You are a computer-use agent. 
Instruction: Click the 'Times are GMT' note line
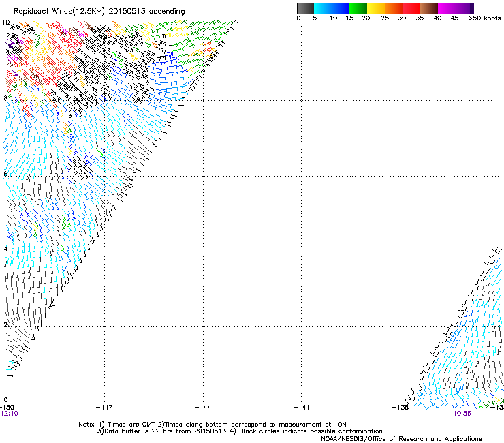(x=212, y=425)
